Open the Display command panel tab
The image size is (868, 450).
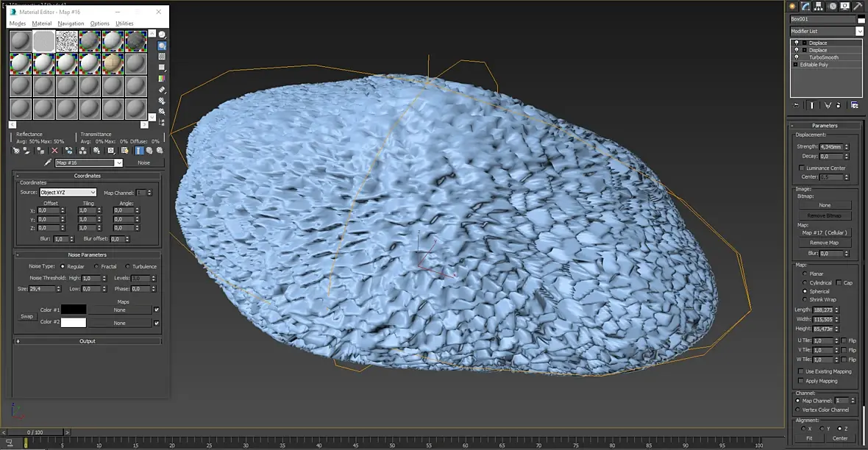844,6
